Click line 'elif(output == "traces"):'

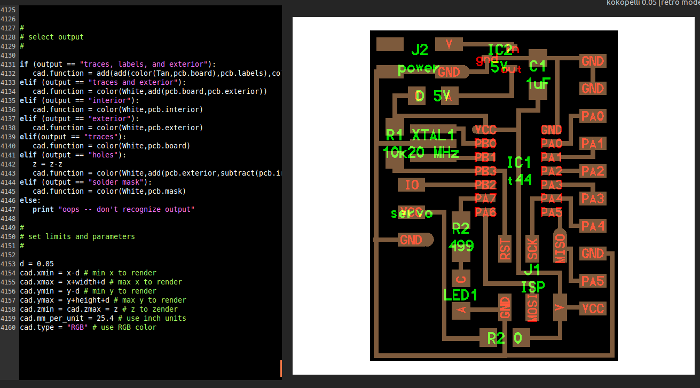(x=73, y=137)
